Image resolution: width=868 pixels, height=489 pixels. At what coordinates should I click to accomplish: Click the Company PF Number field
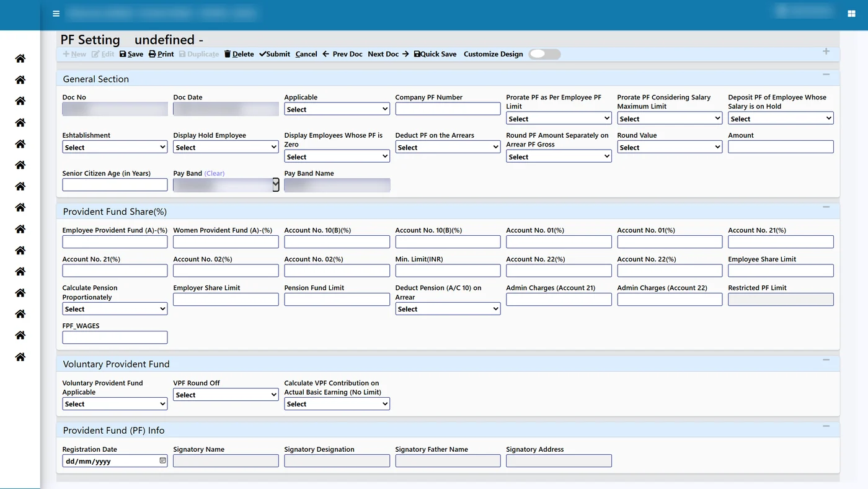click(x=448, y=109)
